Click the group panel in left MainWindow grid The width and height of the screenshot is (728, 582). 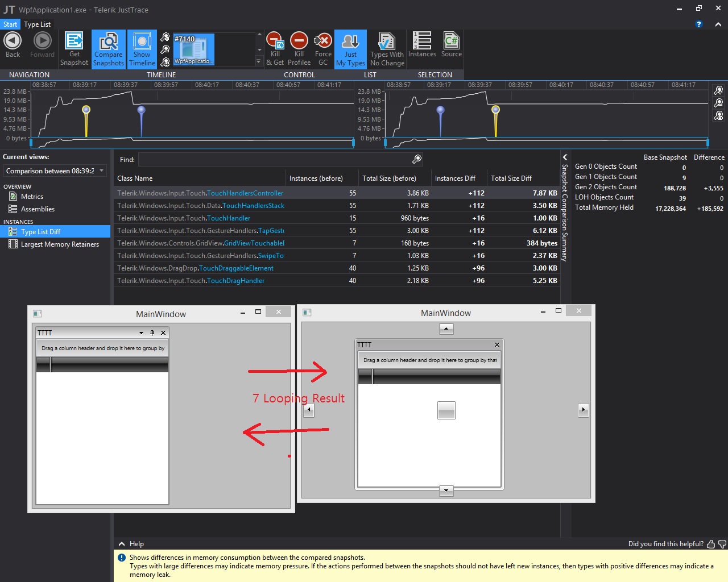click(x=102, y=348)
